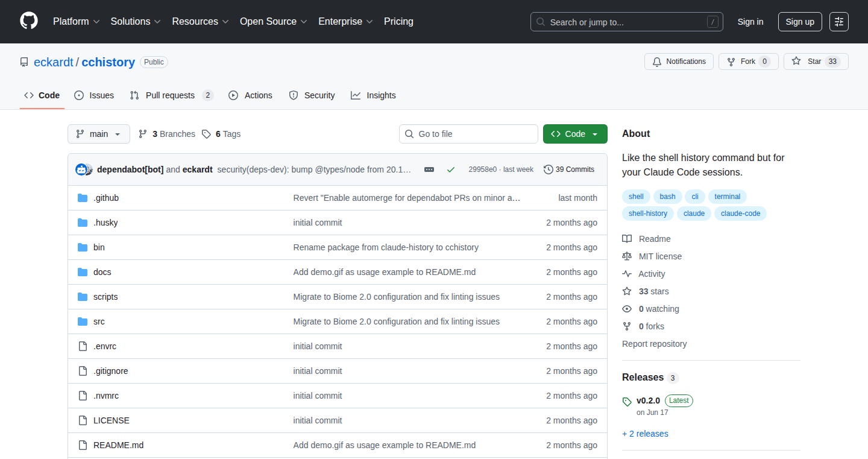Open the + 2 releases link
Viewport: 868px width, 459px height.
coord(645,434)
